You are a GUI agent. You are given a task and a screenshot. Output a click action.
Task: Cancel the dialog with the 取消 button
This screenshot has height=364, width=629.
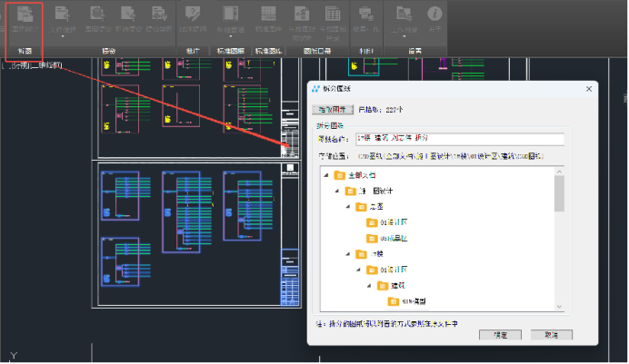pyautogui.click(x=551, y=334)
